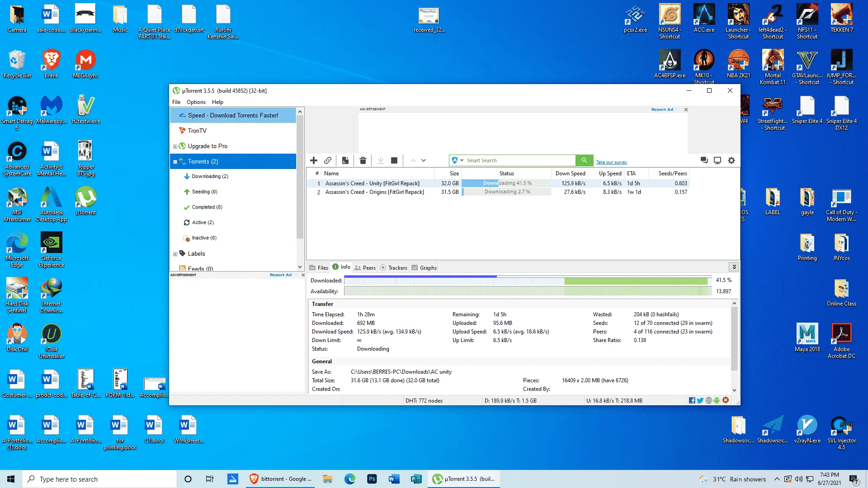Open File Explorer from the taskbar
Image resolution: width=868 pixels, height=488 pixels.
click(x=327, y=479)
